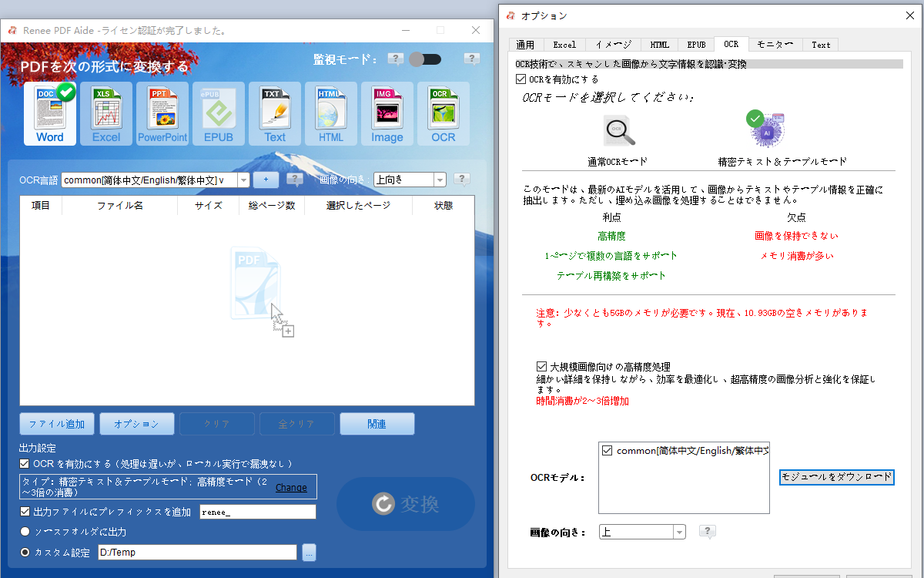Click the ファイル追加 button

coord(57,424)
